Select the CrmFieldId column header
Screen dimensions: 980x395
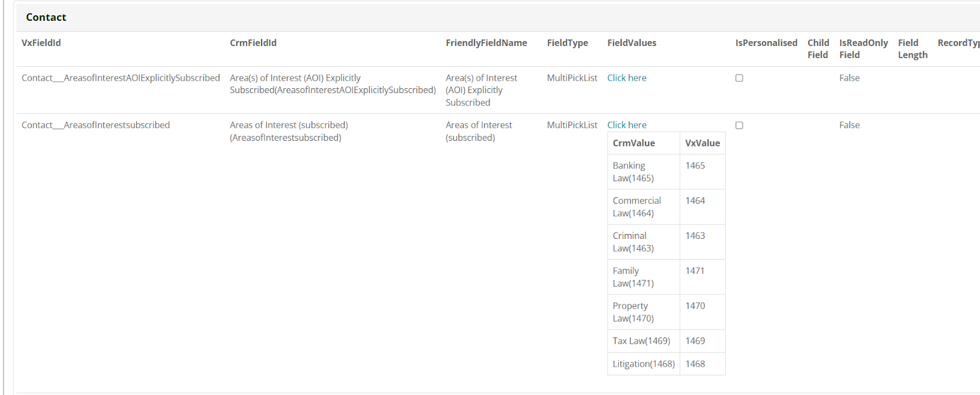[x=253, y=43]
